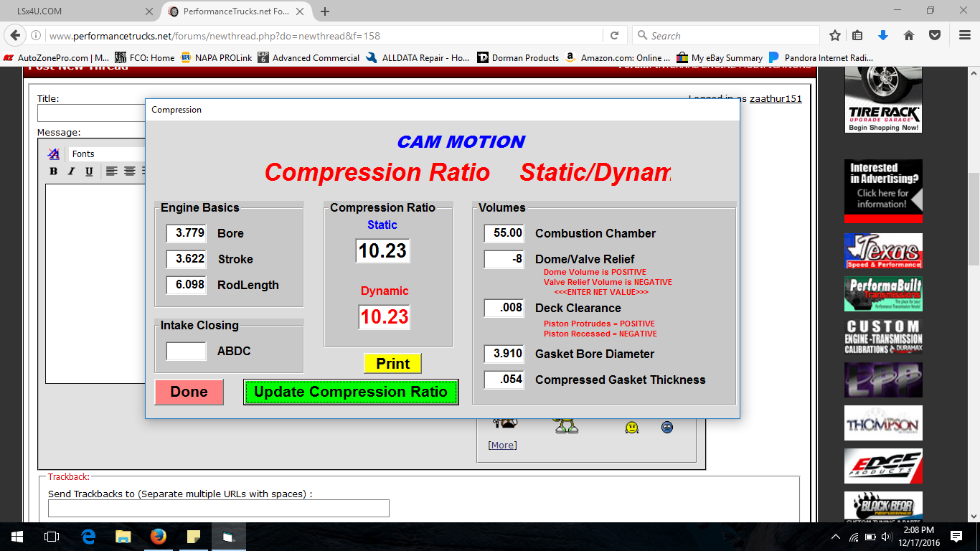The image size is (980, 551).
Task: Apply Underline formatting in the editor toolbar
Action: (x=89, y=171)
